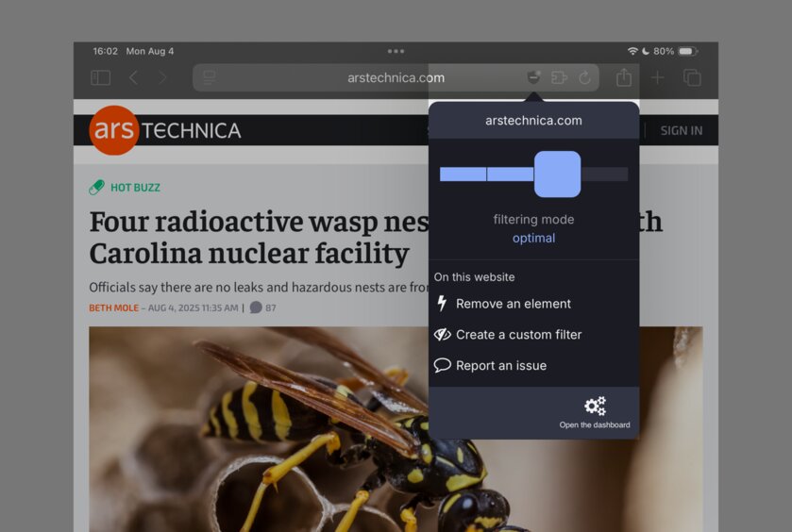The height and width of the screenshot is (532, 792).
Task: Click SIGN IN on Ars Technica header
Action: 682,131
